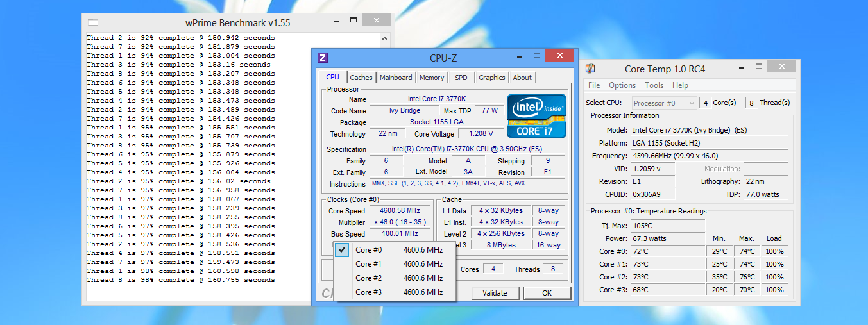868x325 pixels.
Task: Click the L1 Data value 4 x 32 KBytes
Action: pyautogui.click(x=501, y=210)
